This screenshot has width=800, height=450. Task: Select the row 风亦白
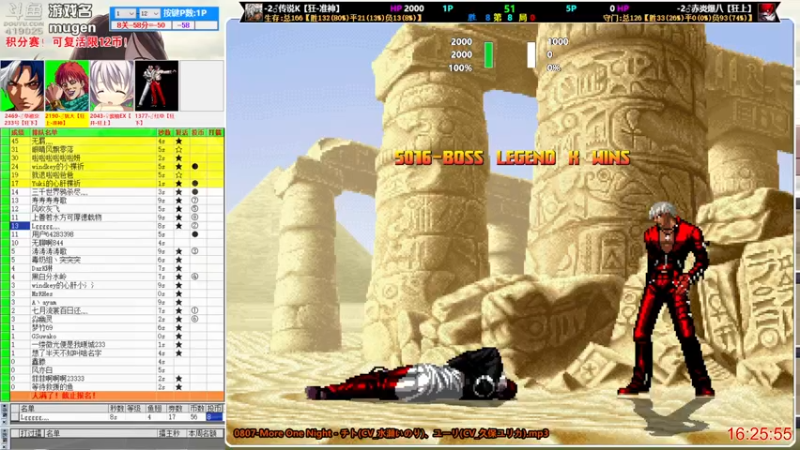coord(117,370)
